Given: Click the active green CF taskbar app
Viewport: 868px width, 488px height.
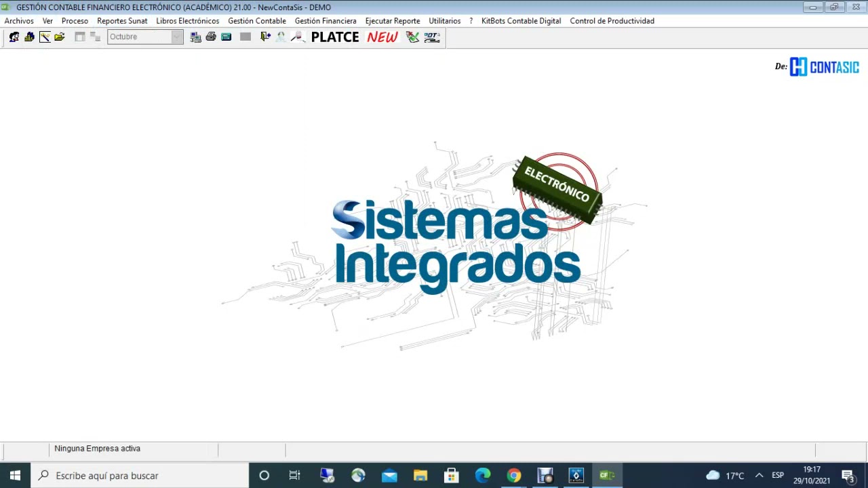Looking at the screenshot, I should click(x=607, y=475).
